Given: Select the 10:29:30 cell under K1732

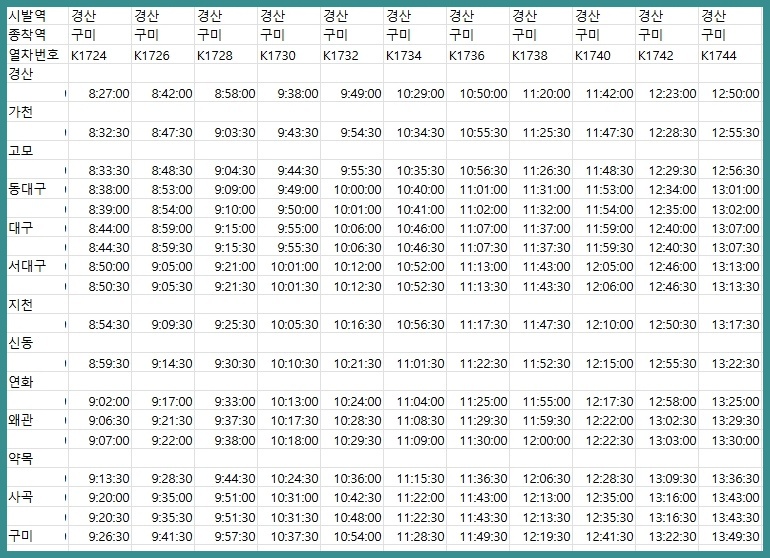Looking at the screenshot, I should (x=352, y=440).
